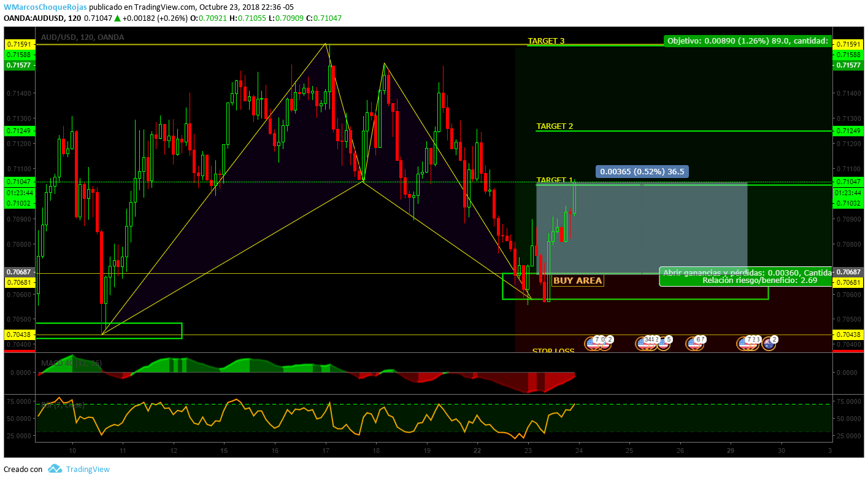Select the TARGET 2 label
This screenshot has height=480, width=868.
pyautogui.click(x=555, y=126)
